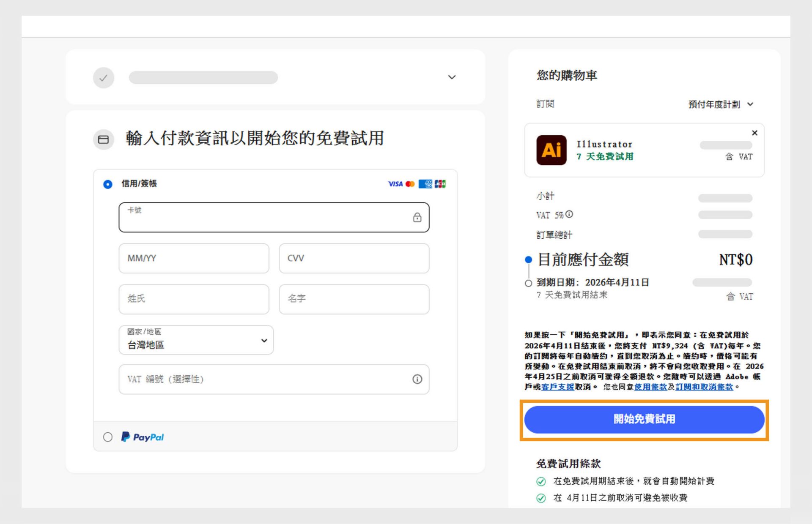Click the credit card icon beside payment heading
Screen dimensions: 812x524
click(103, 139)
